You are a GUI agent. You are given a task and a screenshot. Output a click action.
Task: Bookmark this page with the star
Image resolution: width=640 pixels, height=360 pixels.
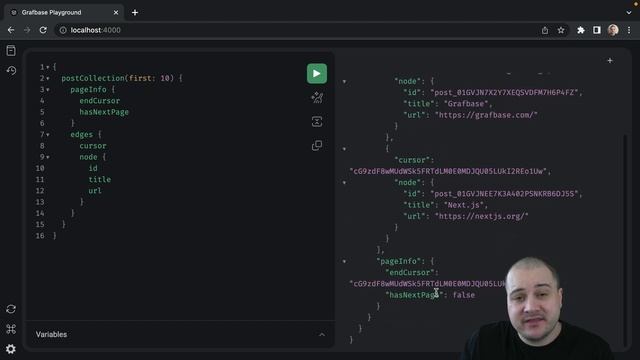point(561,30)
